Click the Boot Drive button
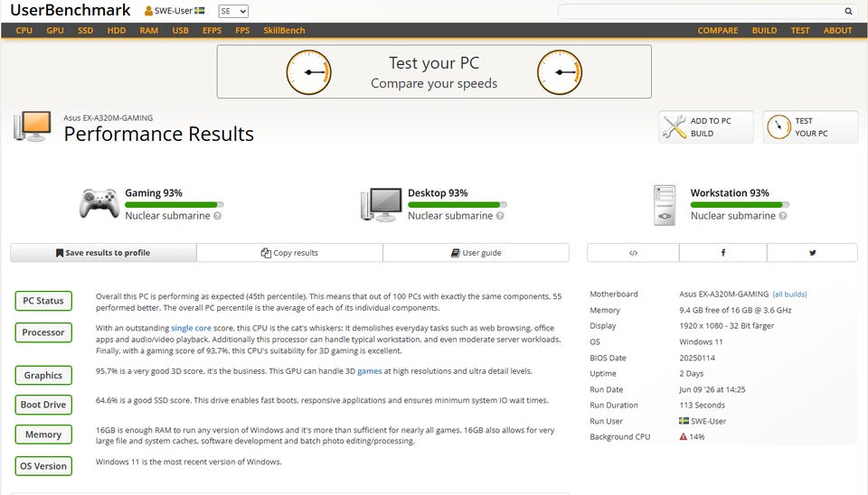 pos(43,405)
